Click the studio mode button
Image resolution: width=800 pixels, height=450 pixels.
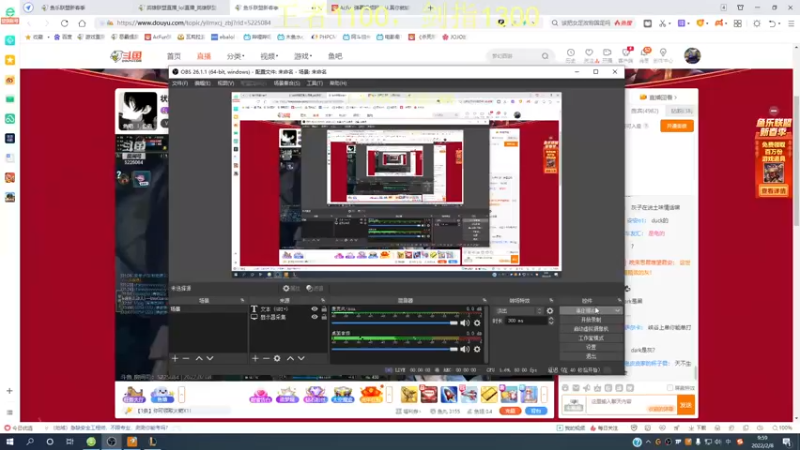[591, 338]
